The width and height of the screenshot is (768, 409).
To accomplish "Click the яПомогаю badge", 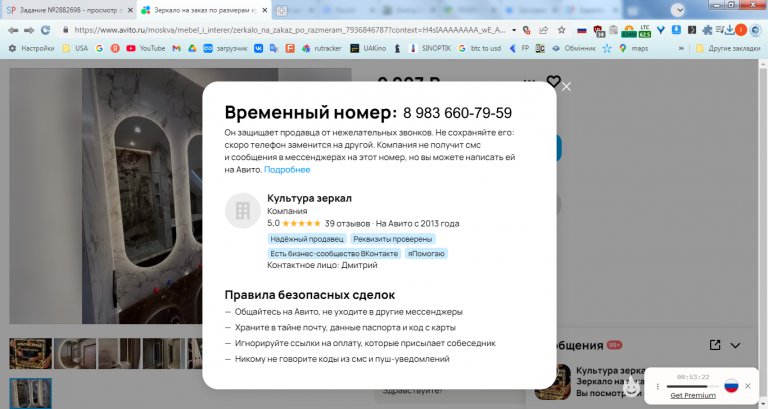I will click(x=426, y=254).
